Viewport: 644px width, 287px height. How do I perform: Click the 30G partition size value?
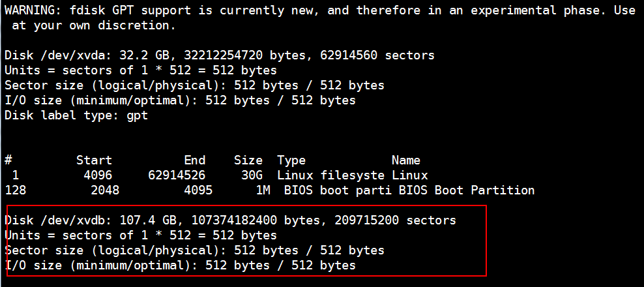click(x=252, y=175)
